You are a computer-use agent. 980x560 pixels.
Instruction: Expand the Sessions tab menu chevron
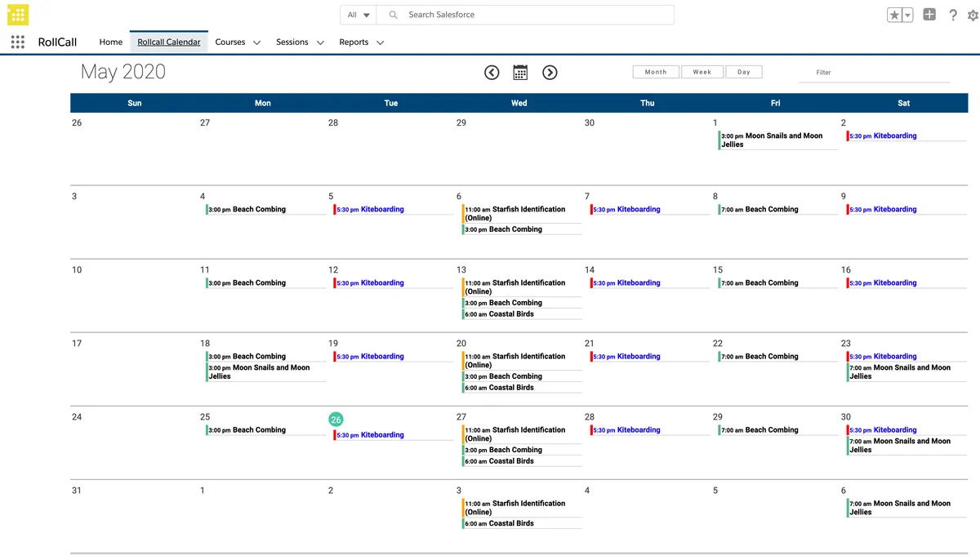pos(320,42)
